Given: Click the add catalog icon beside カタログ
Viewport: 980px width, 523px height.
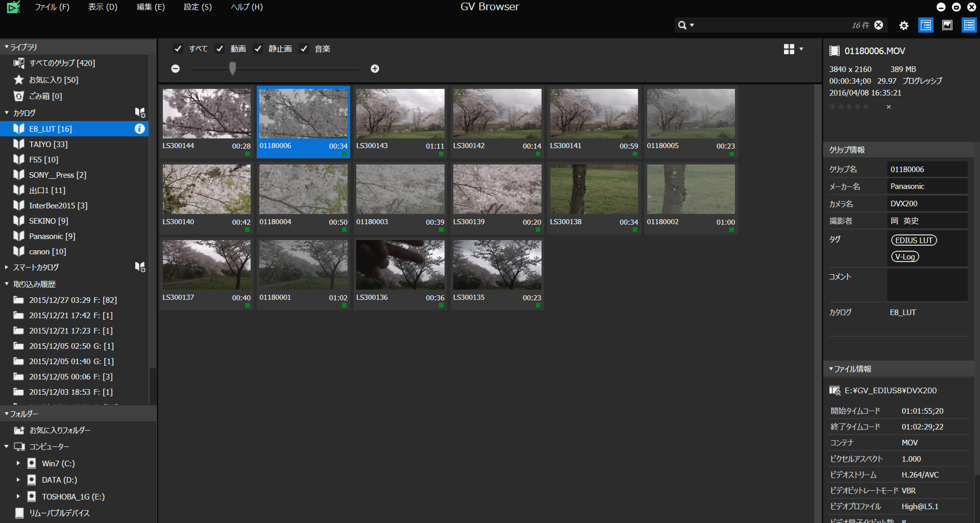Looking at the screenshot, I should [139, 112].
